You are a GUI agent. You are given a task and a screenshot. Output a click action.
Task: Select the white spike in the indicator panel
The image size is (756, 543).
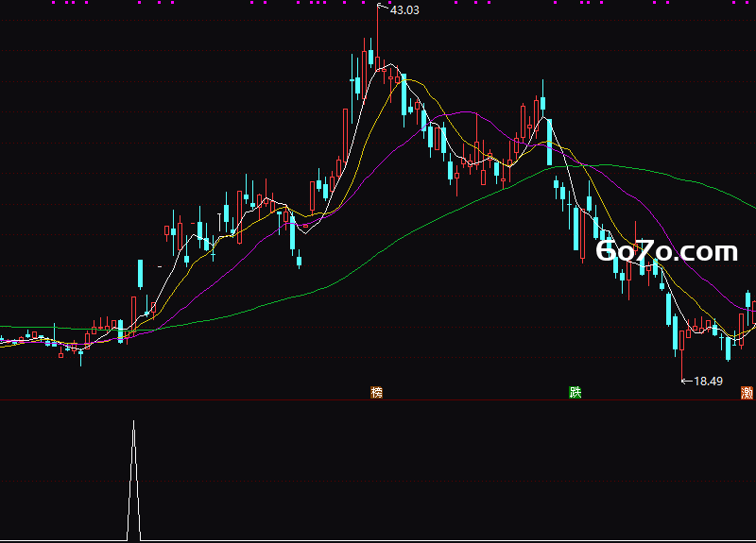tap(133, 480)
